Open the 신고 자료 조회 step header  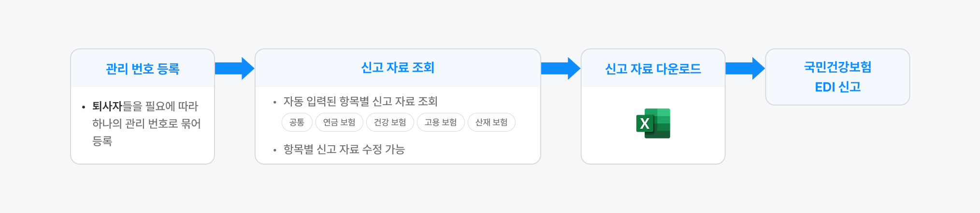pyautogui.click(x=398, y=68)
